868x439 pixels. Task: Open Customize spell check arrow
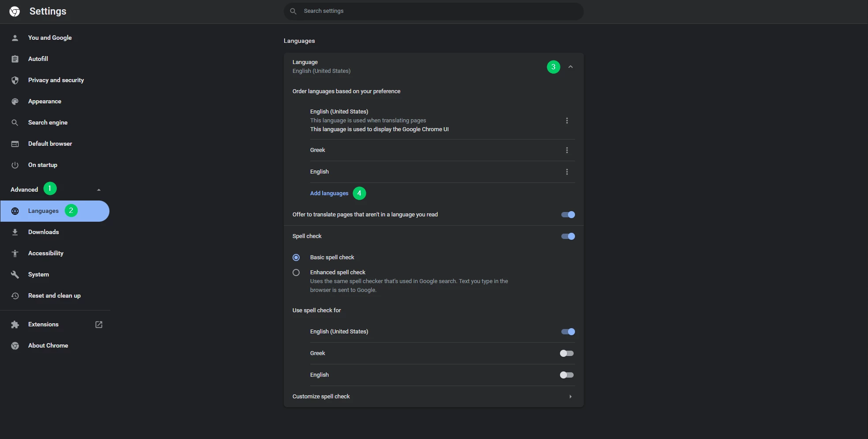[x=571, y=397]
